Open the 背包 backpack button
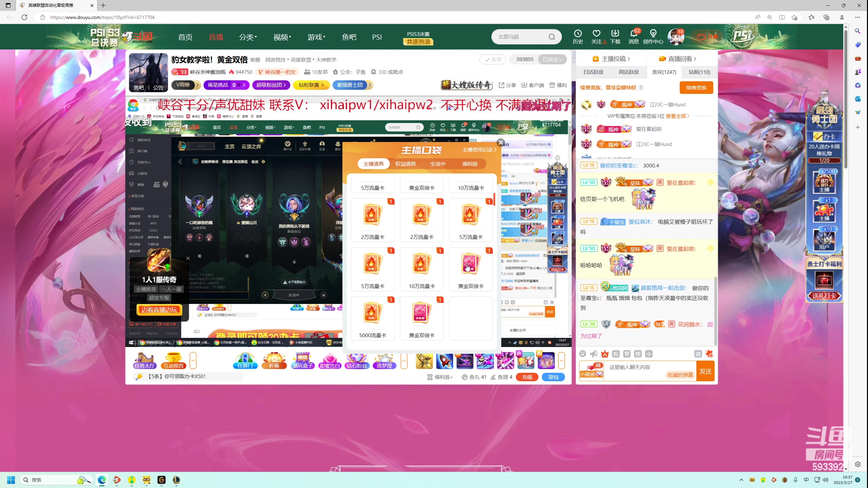Image resolution: width=868 pixels, height=488 pixels. point(553,377)
